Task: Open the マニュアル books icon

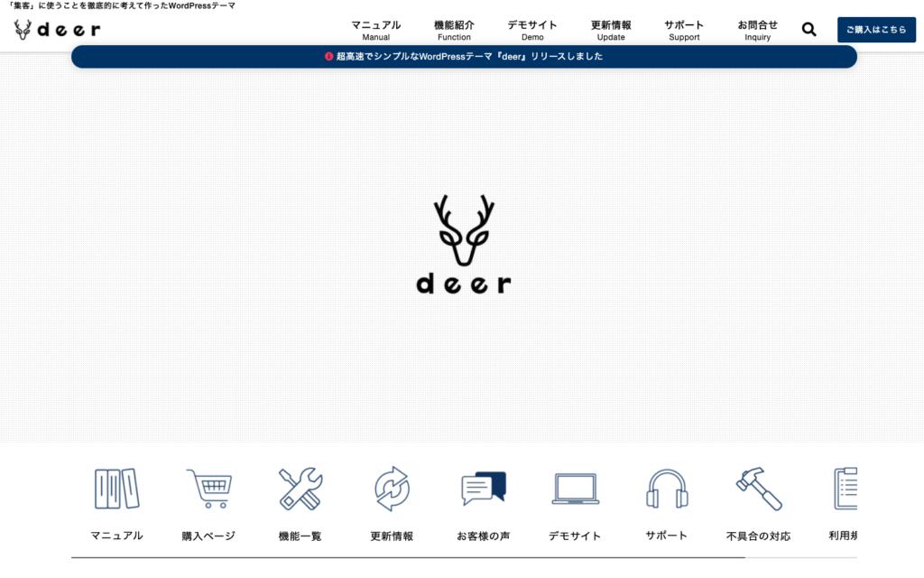Action: (x=116, y=489)
